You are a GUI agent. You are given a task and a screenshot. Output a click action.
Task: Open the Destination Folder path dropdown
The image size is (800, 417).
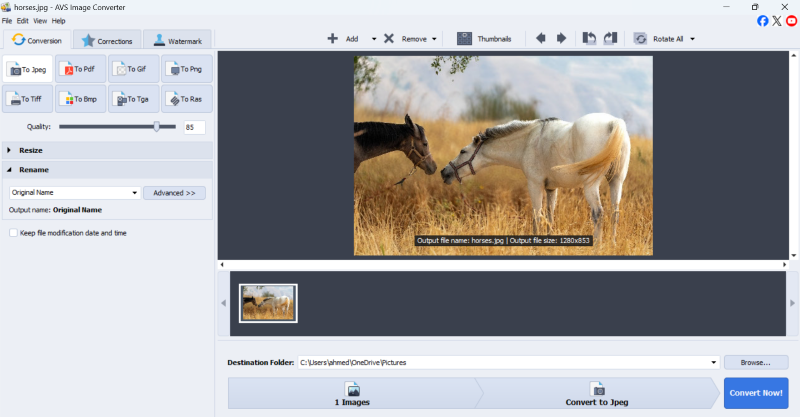[x=713, y=362]
